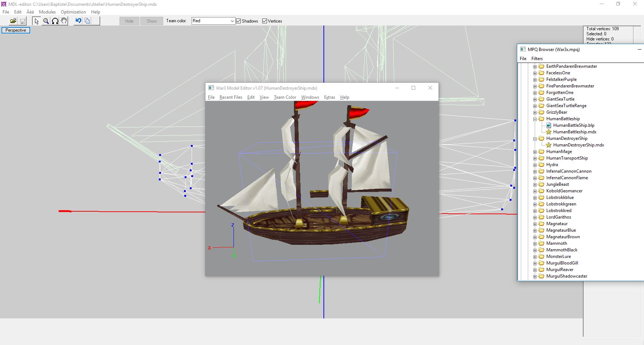
Task: Click the MonsterLure folder icon
Action: [x=542, y=256]
